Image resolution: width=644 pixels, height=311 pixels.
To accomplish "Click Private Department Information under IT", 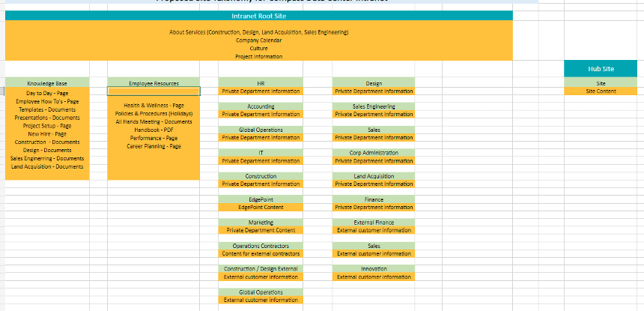I will [x=261, y=161].
